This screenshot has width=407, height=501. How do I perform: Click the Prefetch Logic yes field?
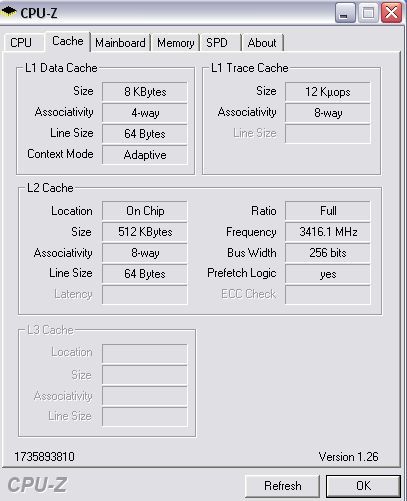click(x=328, y=274)
